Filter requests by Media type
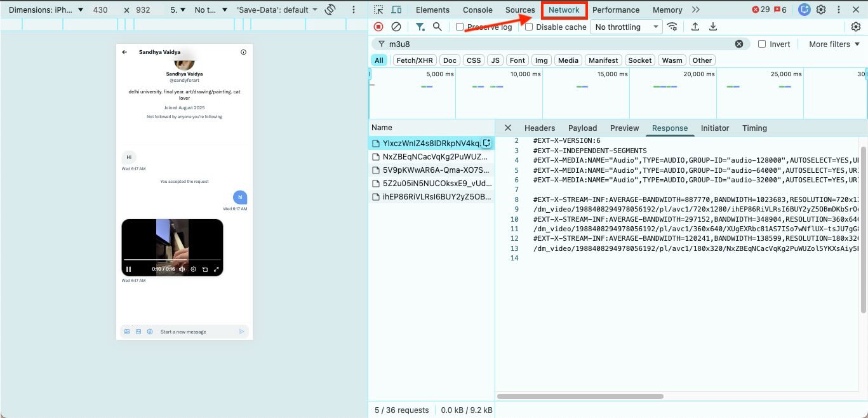The width and height of the screenshot is (868, 418). 568,60
